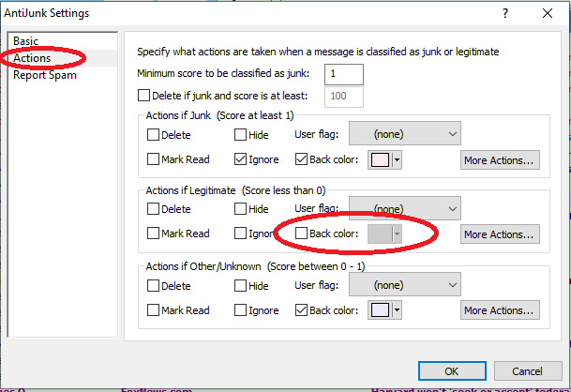
Task: Check Hide under Actions if Other/Unknown
Action: [x=240, y=286]
